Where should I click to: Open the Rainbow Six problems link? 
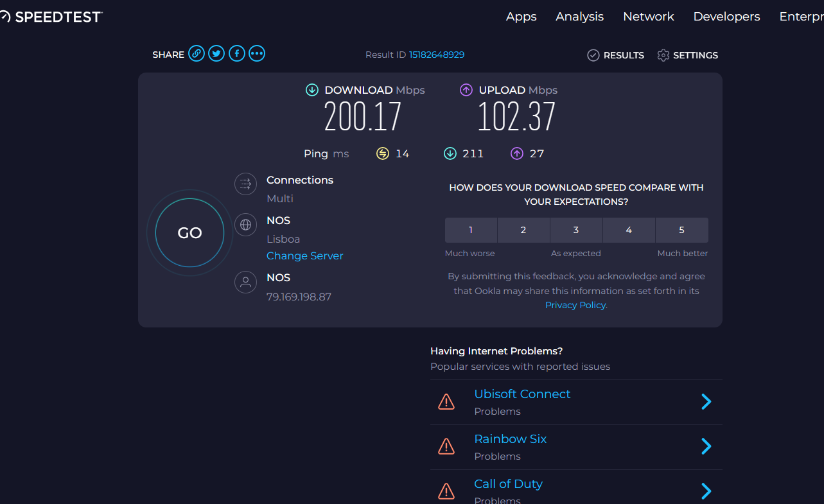(x=511, y=439)
